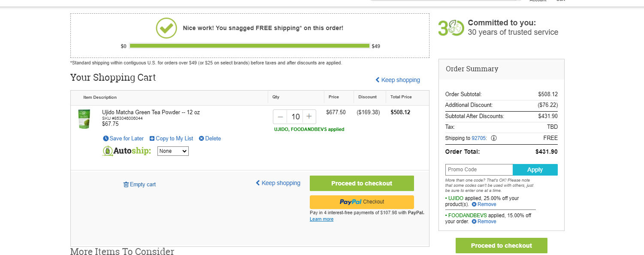Click the plus quantity button
644x255 pixels.
click(x=309, y=117)
